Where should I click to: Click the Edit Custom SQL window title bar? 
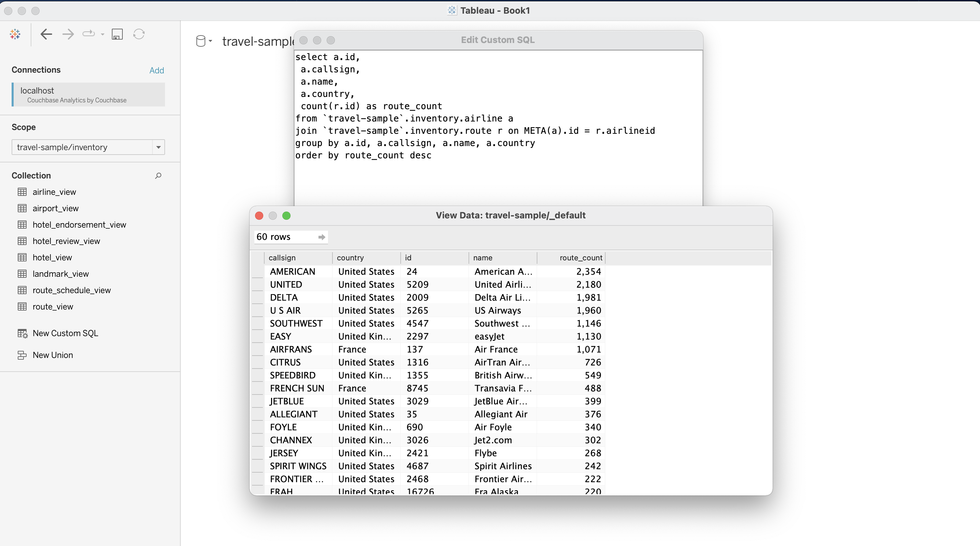(499, 40)
